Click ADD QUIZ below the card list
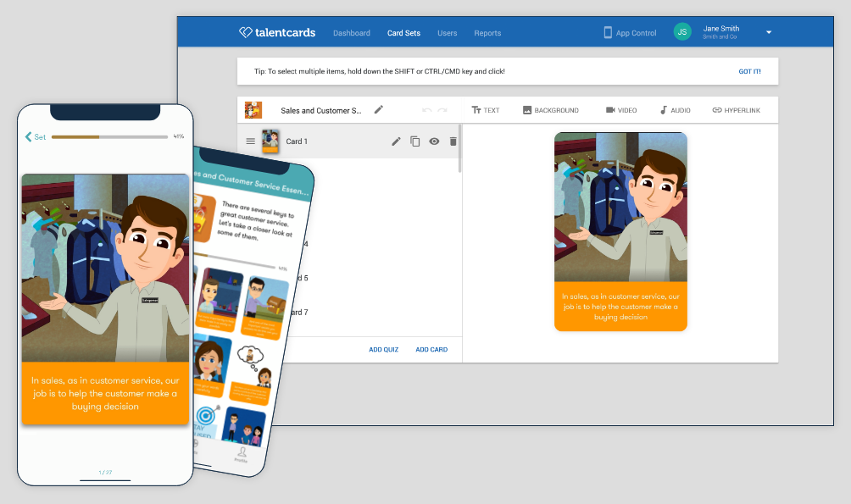This screenshot has width=851, height=504. (384, 349)
